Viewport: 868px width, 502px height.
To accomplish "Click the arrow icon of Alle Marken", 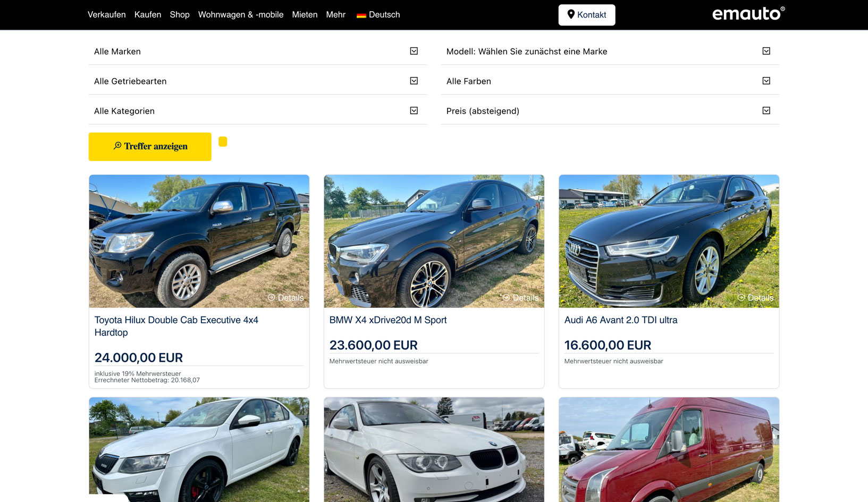I will [414, 51].
